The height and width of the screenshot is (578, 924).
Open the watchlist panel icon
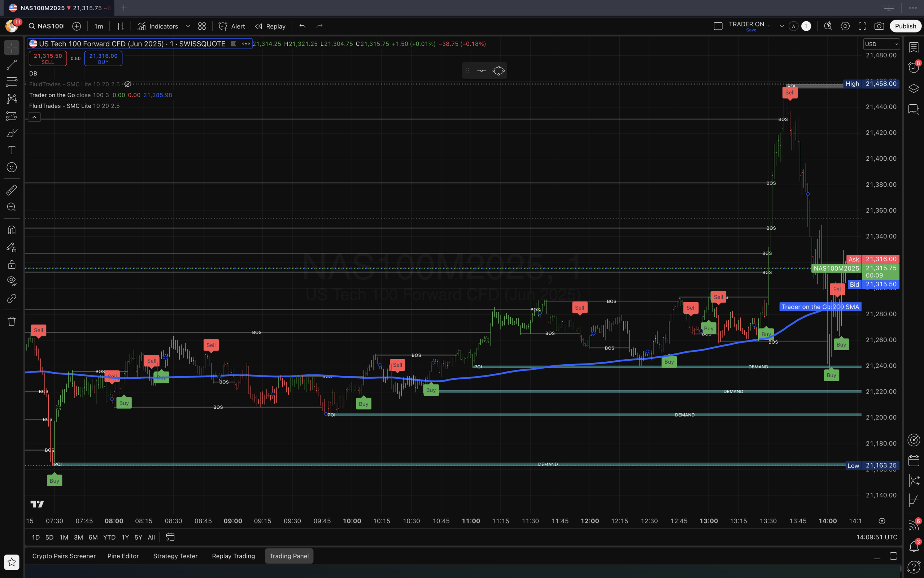[x=914, y=47]
